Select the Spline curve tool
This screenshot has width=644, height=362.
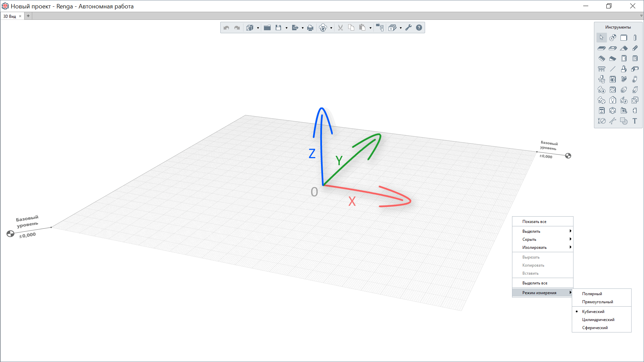point(613,121)
